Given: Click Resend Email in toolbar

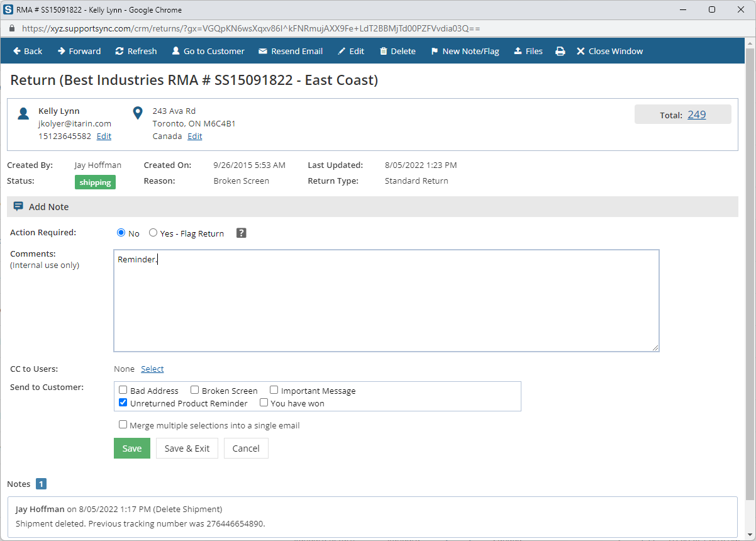Looking at the screenshot, I should 291,52.
